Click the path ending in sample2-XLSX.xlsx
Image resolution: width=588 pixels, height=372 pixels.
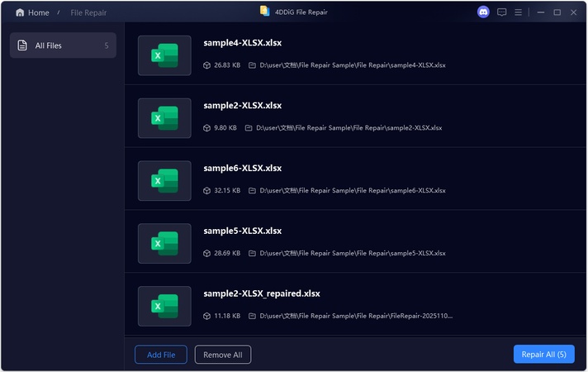(349, 128)
